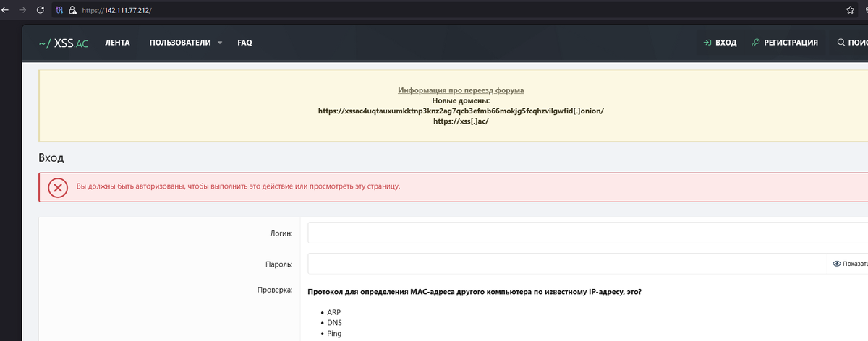
Task: Click the connection lock icon in address bar
Action: [72, 11]
